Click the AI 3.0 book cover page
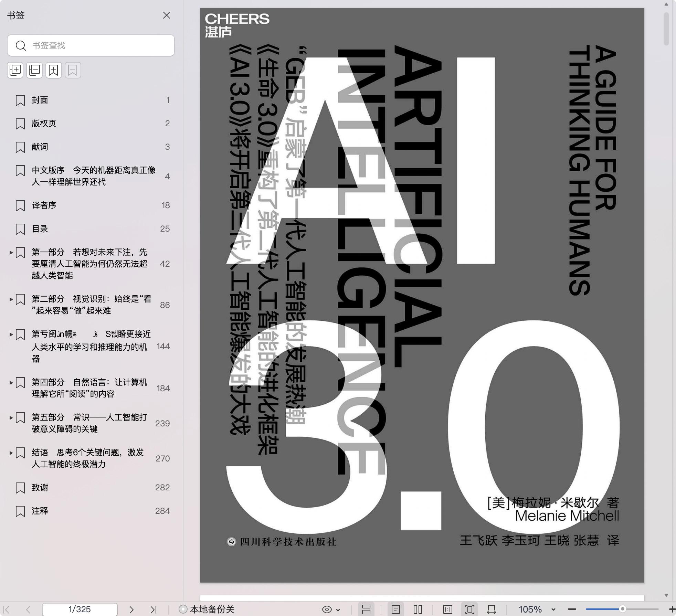The image size is (676, 616). tap(422, 295)
